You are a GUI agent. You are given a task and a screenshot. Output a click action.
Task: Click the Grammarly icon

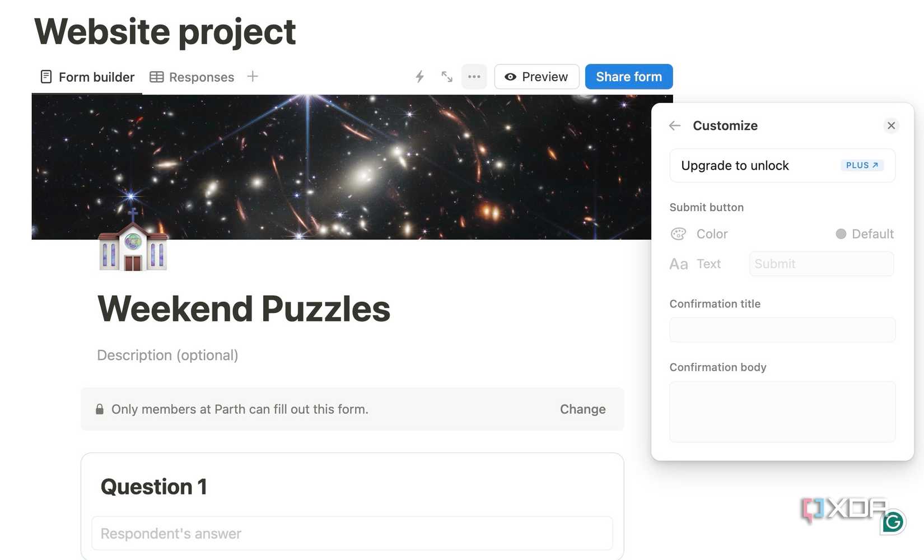893,522
